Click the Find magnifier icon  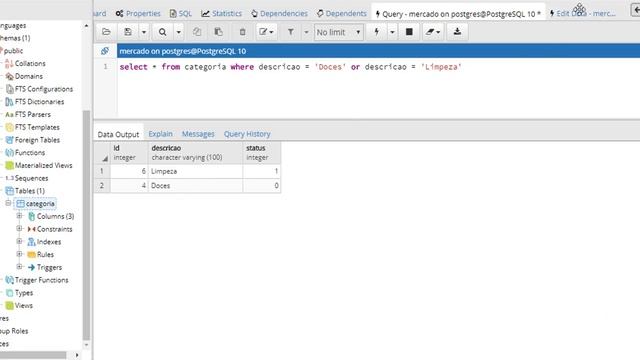162,32
